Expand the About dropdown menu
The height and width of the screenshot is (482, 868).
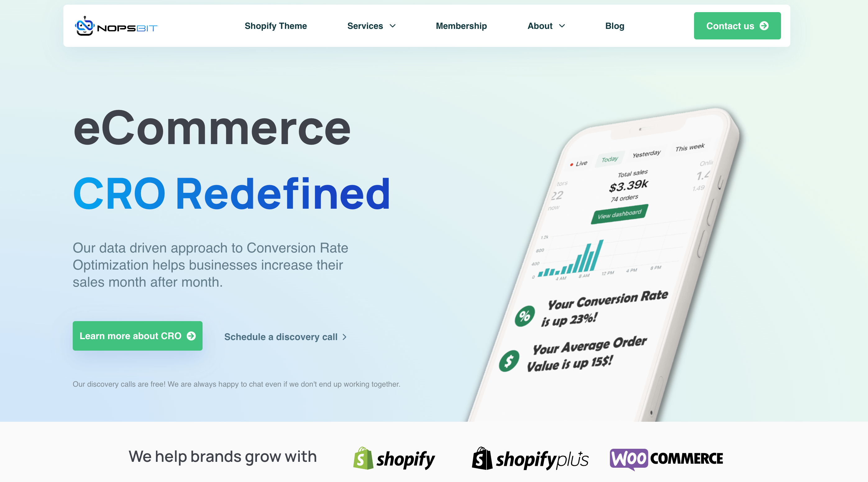[546, 25]
